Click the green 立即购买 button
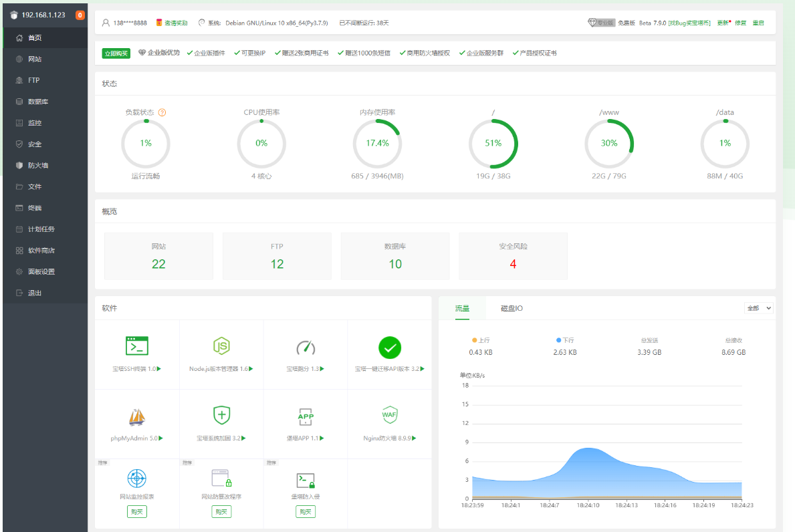795x532 pixels. 116,53
